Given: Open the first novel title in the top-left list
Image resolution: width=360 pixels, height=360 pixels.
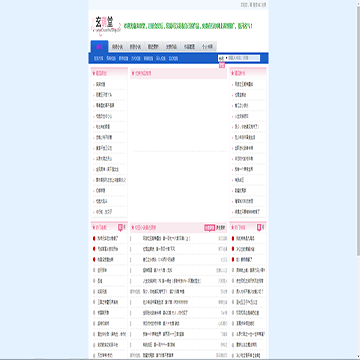Looking at the screenshot, I should (x=101, y=84).
